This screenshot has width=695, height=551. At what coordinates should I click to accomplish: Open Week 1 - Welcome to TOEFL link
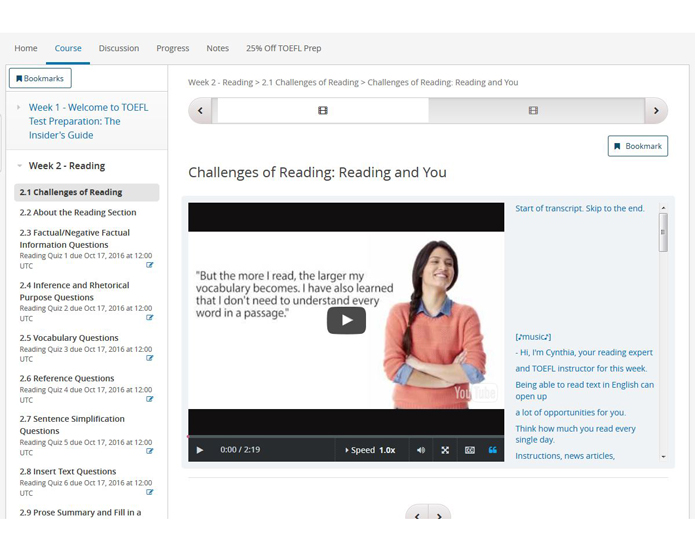tap(89, 121)
